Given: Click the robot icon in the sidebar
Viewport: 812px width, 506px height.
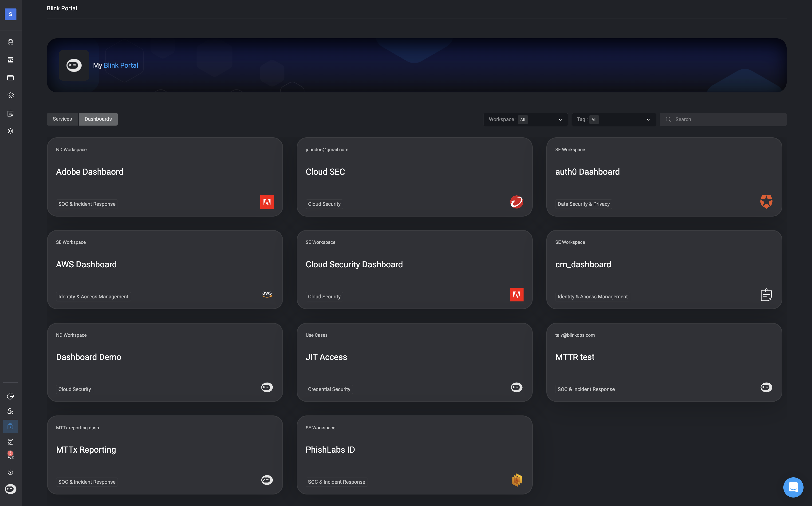Looking at the screenshot, I should tap(10, 42).
